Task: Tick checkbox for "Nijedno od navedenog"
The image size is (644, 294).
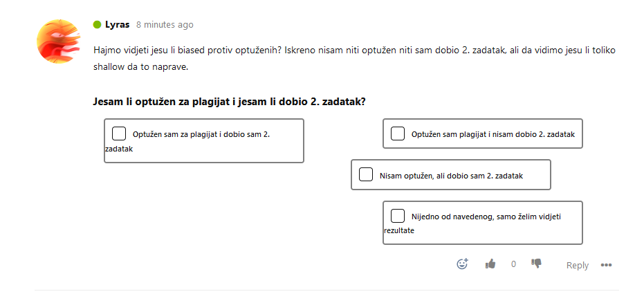Action: (x=398, y=216)
